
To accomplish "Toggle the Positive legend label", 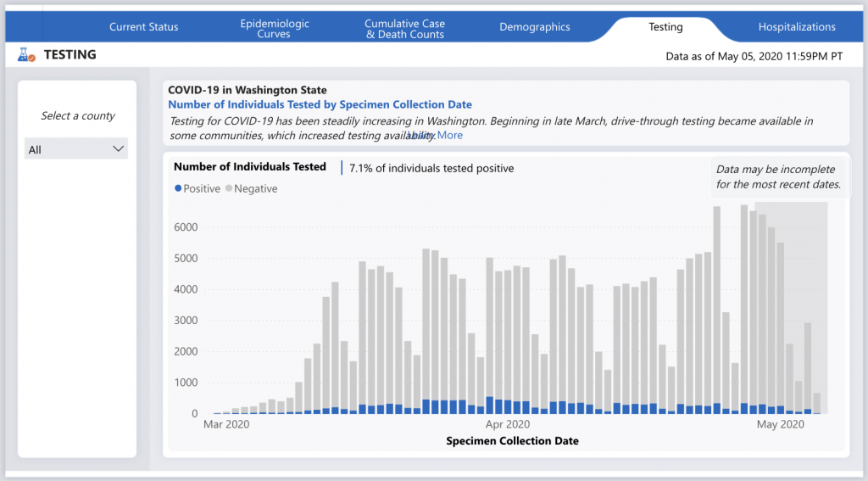I will pyautogui.click(x=202, y=188).
